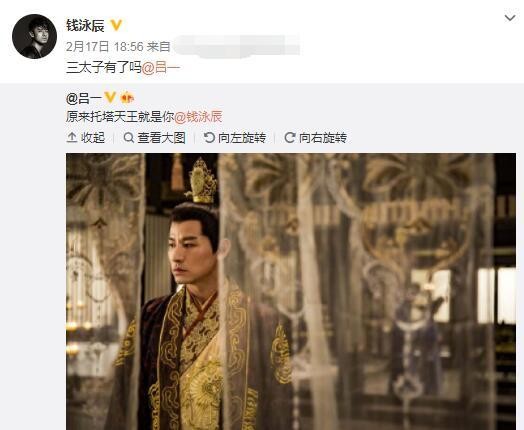Click the magnifier icon beside 查看大图
Screen dimensions: 524x430
coord(129,137)
